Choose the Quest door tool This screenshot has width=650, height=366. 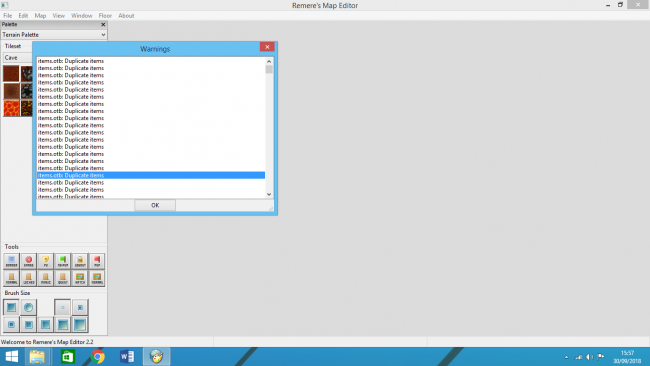[x=63, y=278]
